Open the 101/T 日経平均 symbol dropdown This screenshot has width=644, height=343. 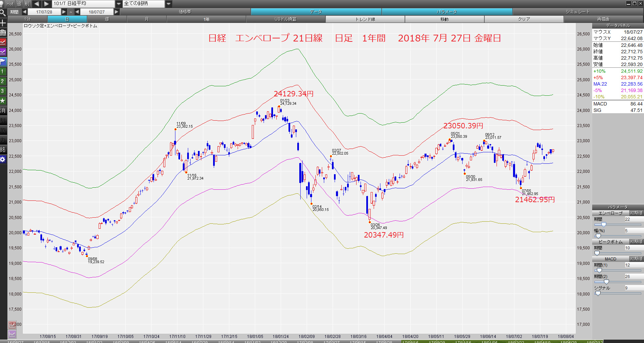(118, 4)
